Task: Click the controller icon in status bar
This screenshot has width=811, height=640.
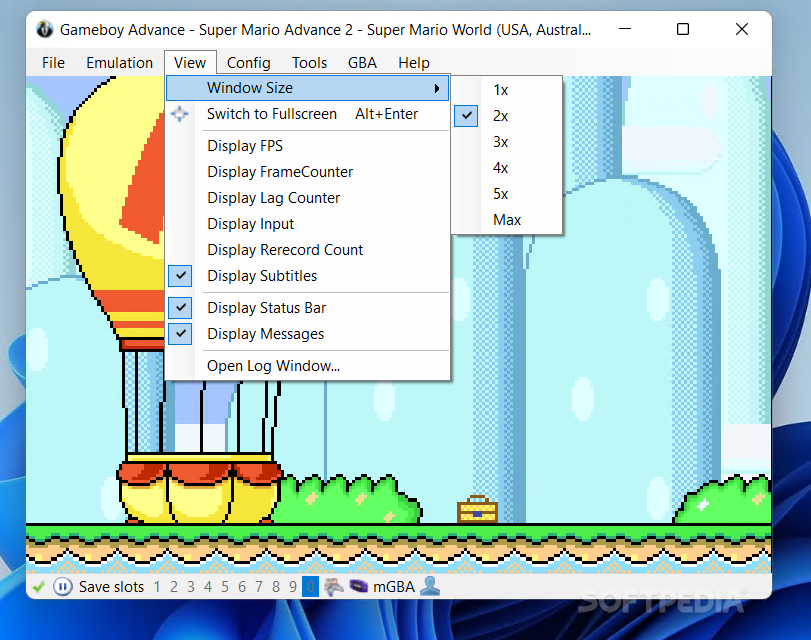Action: tap(334, 587)
